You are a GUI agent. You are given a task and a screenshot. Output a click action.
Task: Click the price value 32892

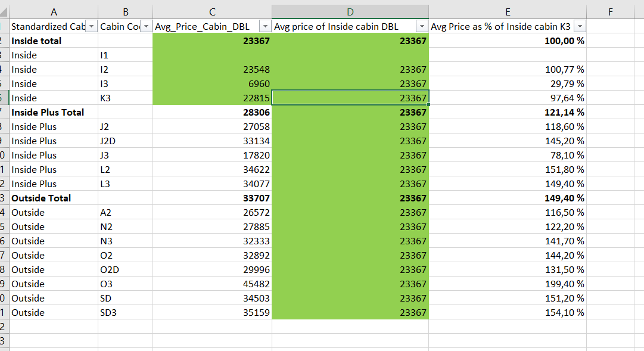pyautogui.click(x=256, y=255)
